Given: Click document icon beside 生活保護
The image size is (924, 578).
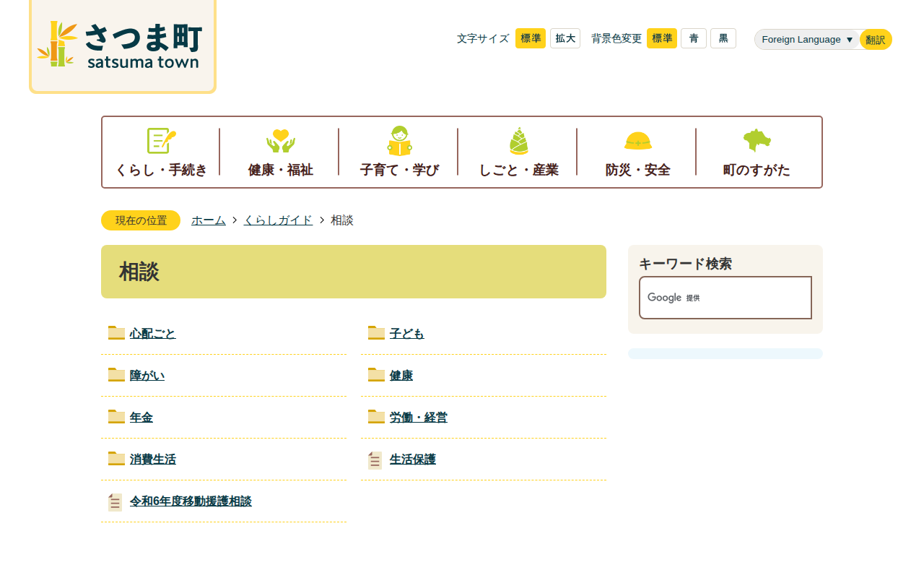Looking at the screenshot, I should (x=375, y=460).
